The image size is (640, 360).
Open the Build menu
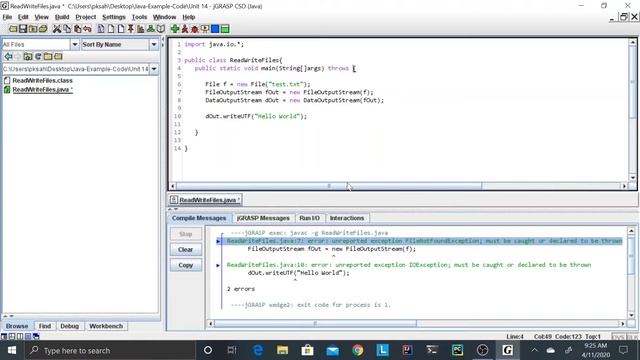62,17
